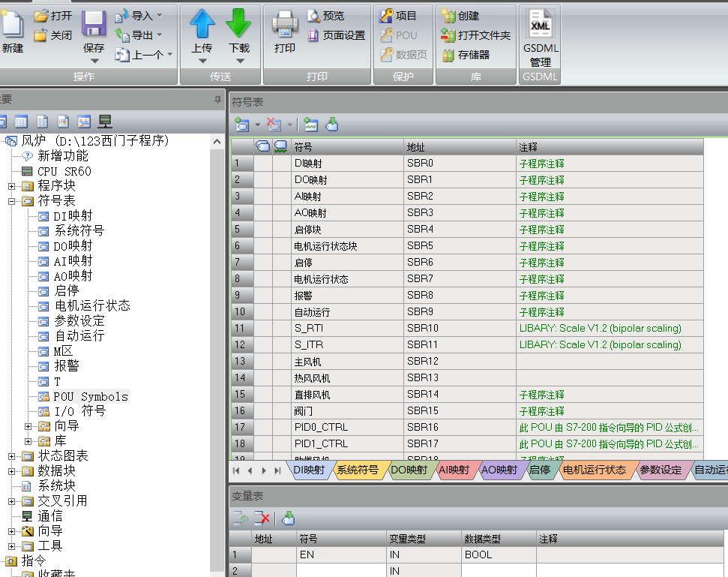This screenshot has height=577, width=728.
Task: Click the Project protection (项目) icon
Action: click(387, 16)
